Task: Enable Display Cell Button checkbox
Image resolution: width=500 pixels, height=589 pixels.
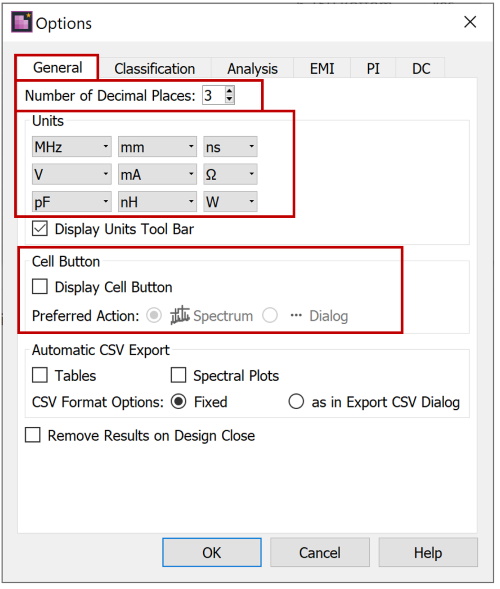Action: click(40, 288)
